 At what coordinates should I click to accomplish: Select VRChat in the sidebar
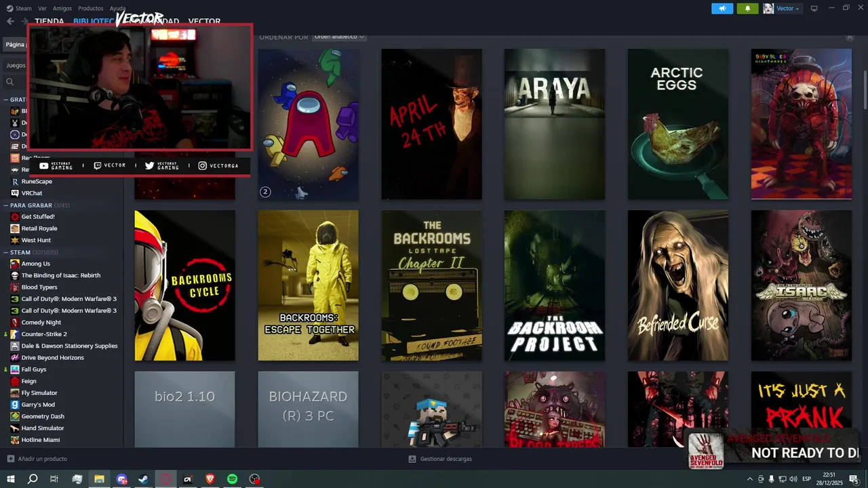point(32,193)
